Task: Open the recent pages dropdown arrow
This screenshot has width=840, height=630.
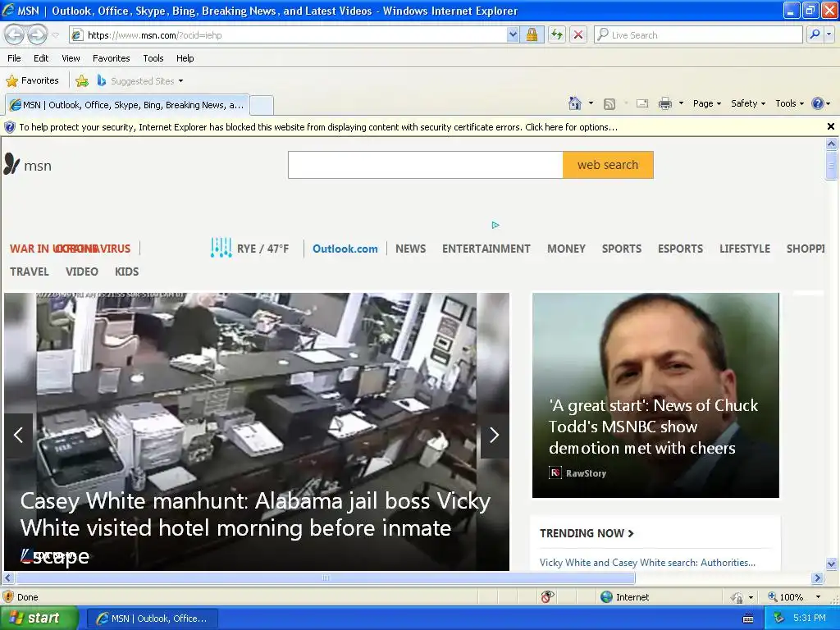Action: pyautogui.click(x=55, y=35)
